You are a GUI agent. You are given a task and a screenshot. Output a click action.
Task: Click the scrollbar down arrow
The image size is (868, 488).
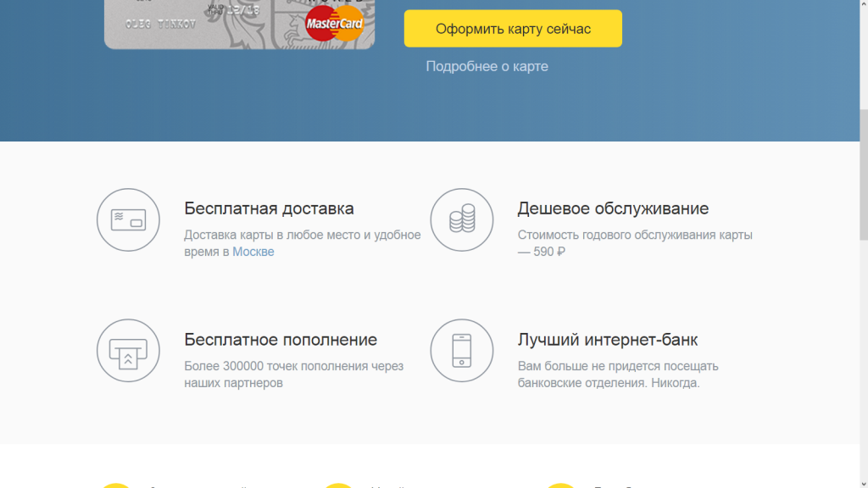[863, 481]
